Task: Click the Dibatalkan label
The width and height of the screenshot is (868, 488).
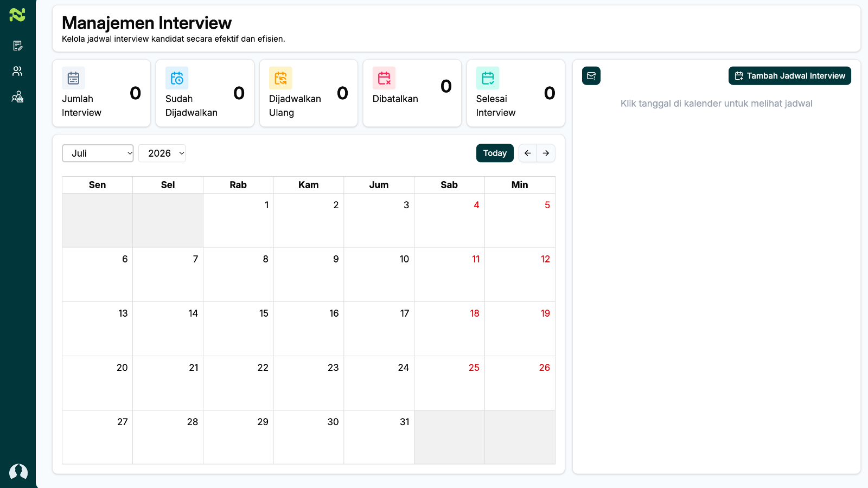Action: (395, 99)
